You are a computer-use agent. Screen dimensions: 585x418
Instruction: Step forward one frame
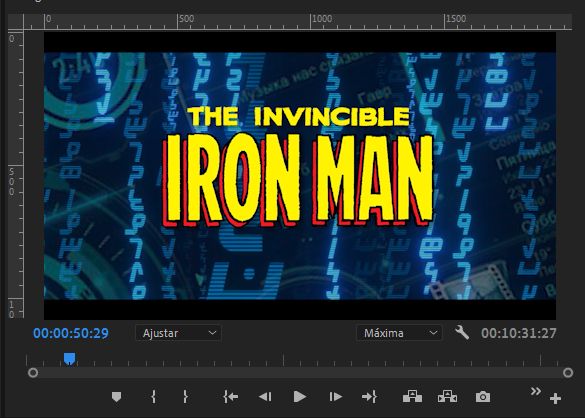click(x=335, y=397)
